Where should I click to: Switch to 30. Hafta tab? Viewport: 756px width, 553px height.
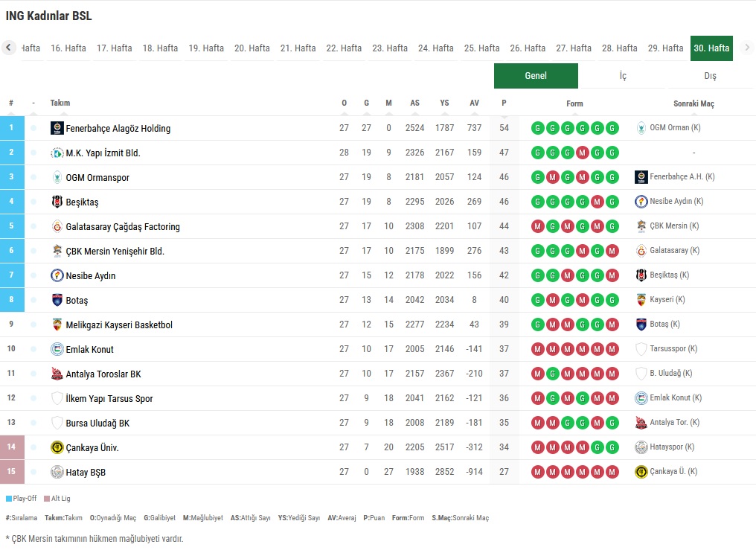[711, 48]
